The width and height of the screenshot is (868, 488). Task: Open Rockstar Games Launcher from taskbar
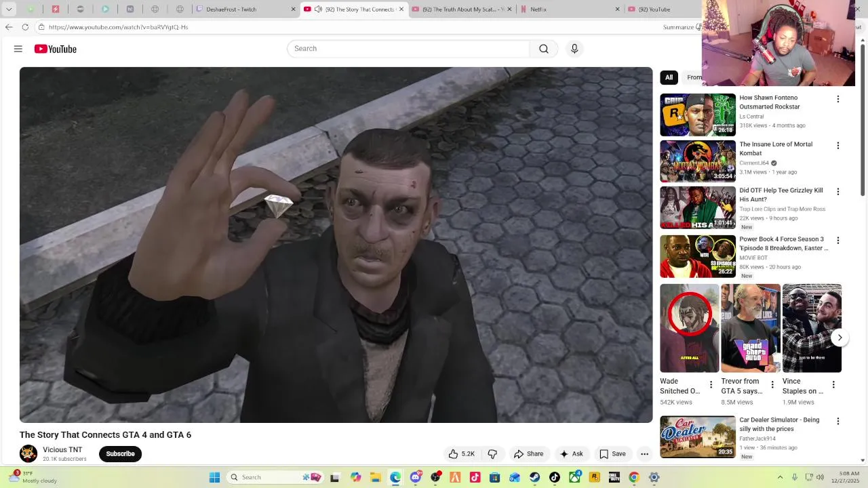(595, 477)
